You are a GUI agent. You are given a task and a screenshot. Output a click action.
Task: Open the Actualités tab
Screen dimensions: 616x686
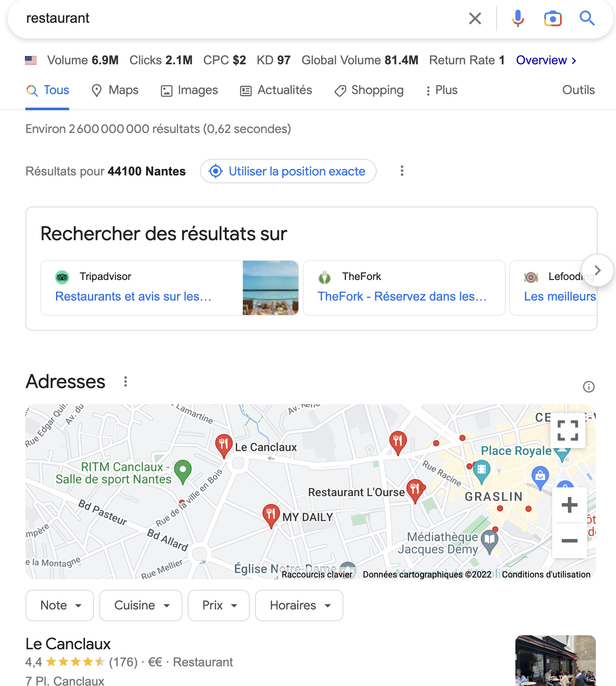(276, 90)
